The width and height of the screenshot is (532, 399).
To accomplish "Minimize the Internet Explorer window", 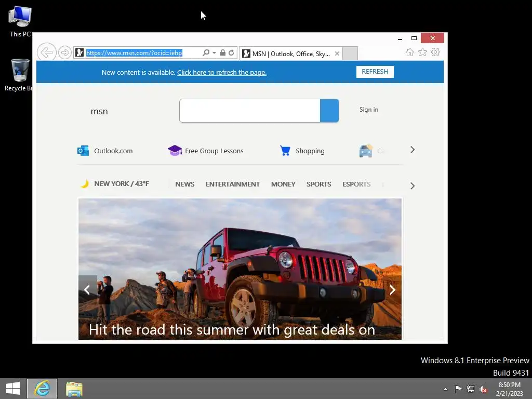I will tap(400, 38).
